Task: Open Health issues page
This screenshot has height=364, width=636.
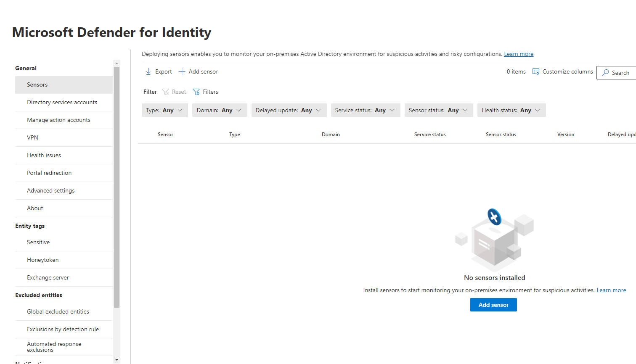Action: pos(64,156)
